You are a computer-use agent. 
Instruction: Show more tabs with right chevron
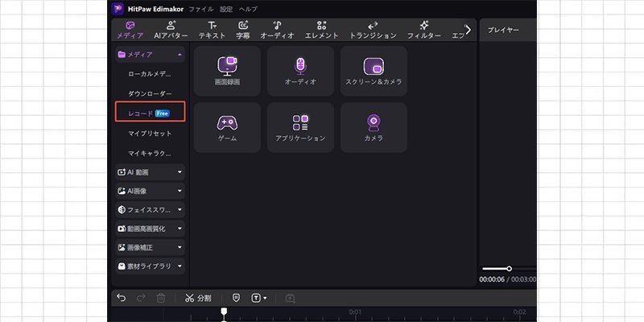(x=468, y=30)
